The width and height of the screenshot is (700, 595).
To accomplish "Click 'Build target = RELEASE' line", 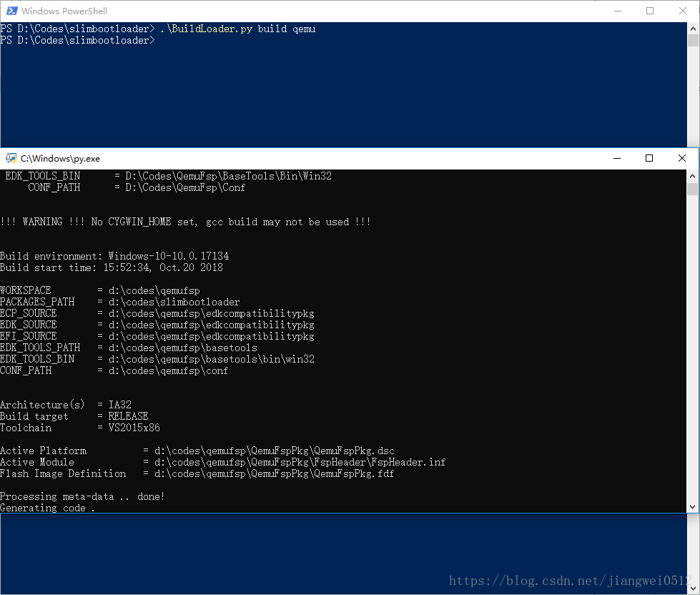I will coord(74,416).
